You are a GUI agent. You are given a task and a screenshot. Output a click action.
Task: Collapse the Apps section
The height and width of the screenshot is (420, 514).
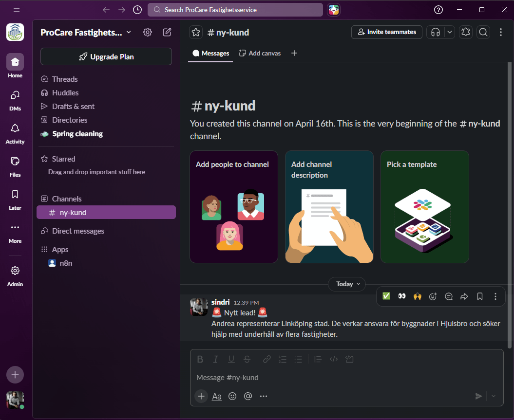pyautogui.click(x=60, y=249)
